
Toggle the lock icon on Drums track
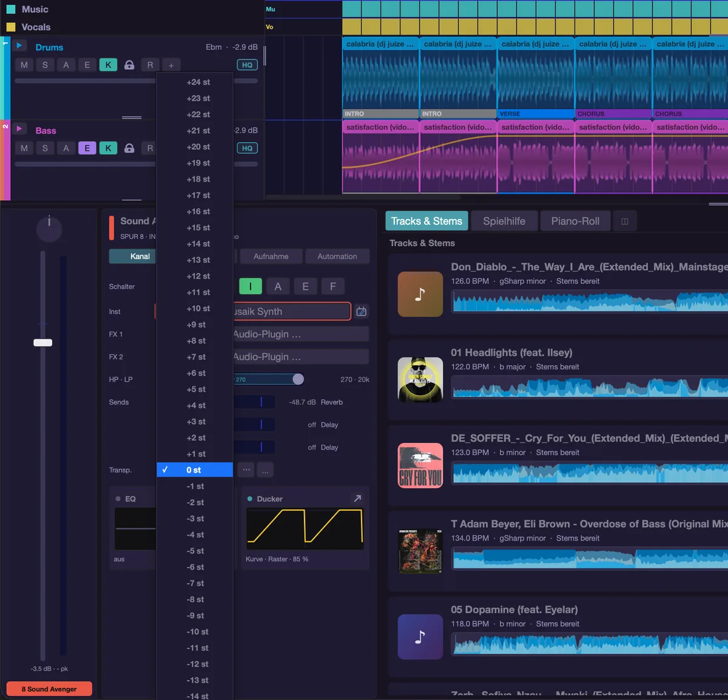coord(129,65)
